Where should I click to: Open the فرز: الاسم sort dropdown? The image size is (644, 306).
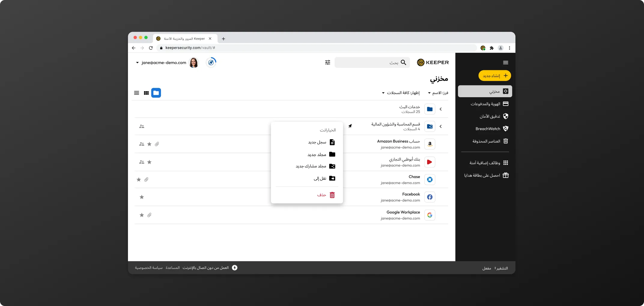click(438, 93)
